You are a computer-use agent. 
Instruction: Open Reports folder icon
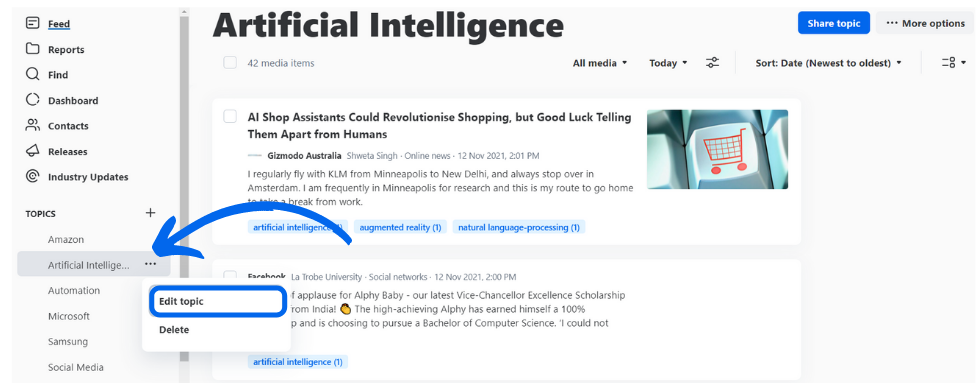[x=32, y=49]
